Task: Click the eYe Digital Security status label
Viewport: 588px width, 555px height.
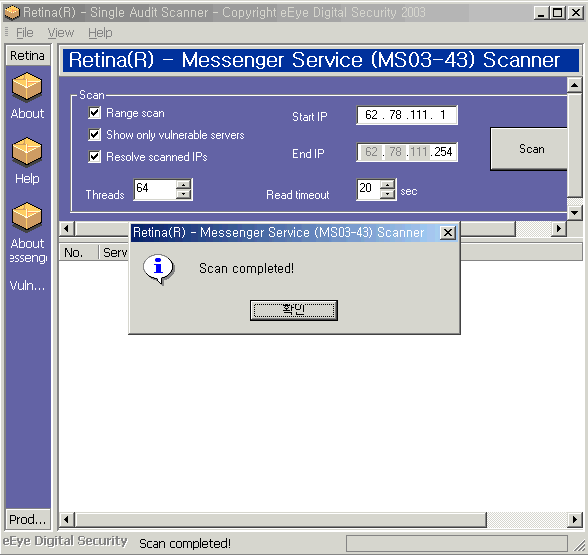Action: click(65, 541)
